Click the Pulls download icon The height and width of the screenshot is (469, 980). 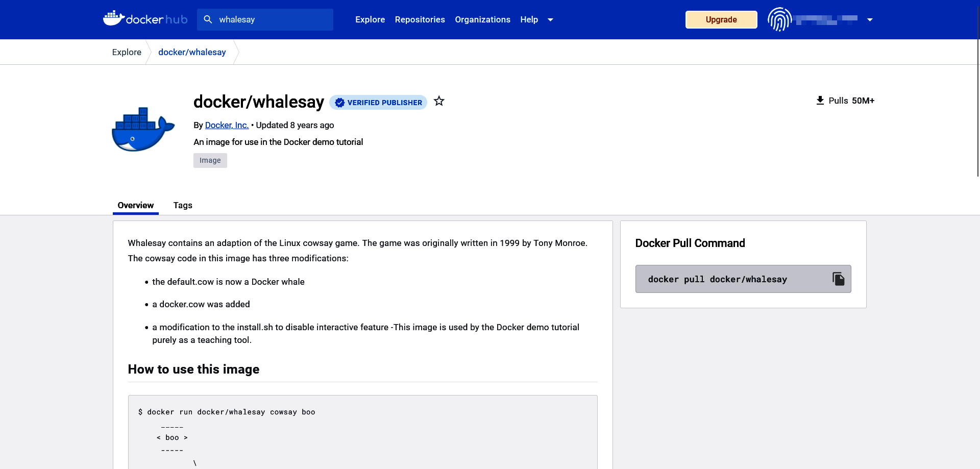(820, 101)
